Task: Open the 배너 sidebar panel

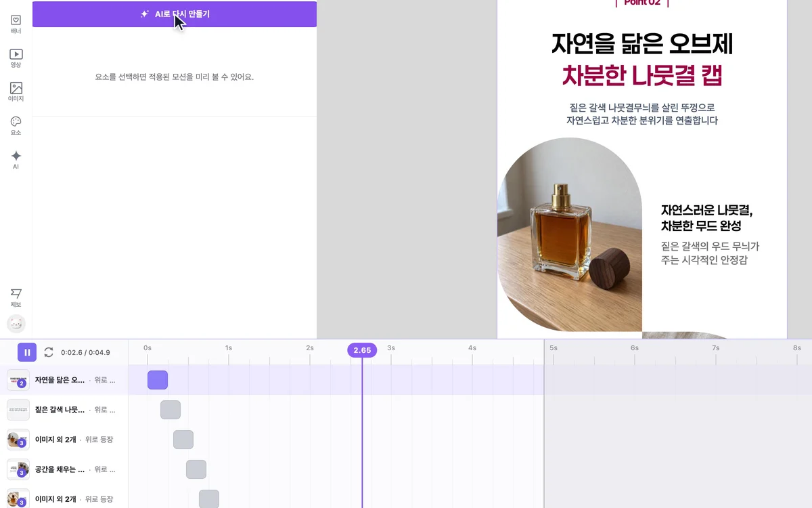Action: pyautogui.click(x=16, y=24)
